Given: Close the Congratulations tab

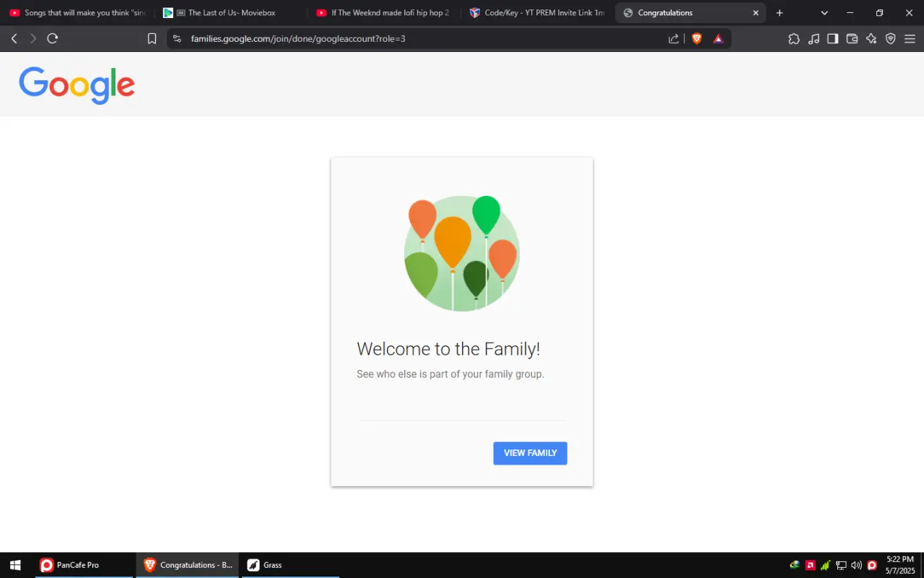Looking at the screenshot, I should click(x=756, y=13).
